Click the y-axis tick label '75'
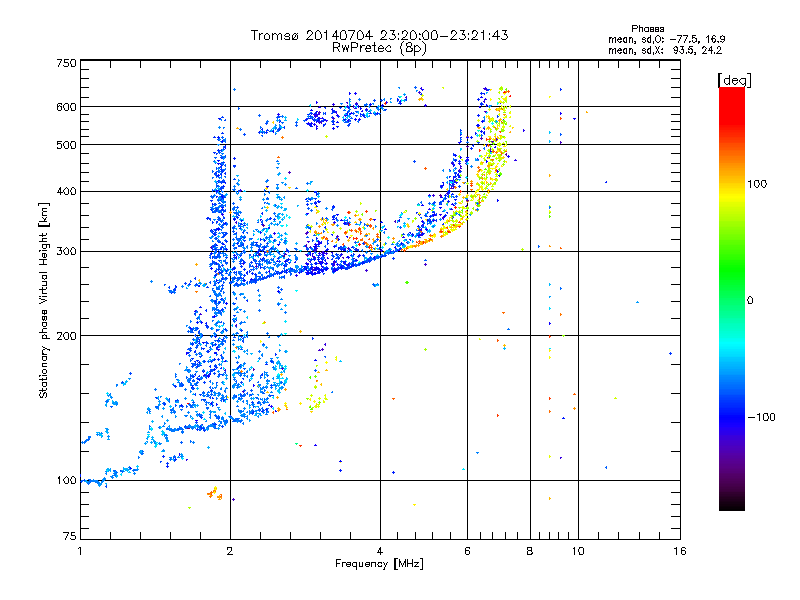 click(x=70, y=536)
